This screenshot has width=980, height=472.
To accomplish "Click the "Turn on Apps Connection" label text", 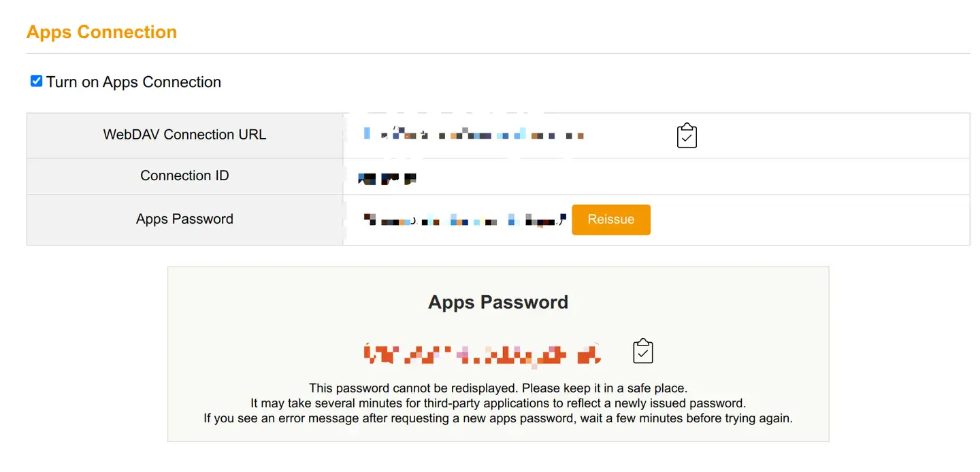I will point(133,82).
